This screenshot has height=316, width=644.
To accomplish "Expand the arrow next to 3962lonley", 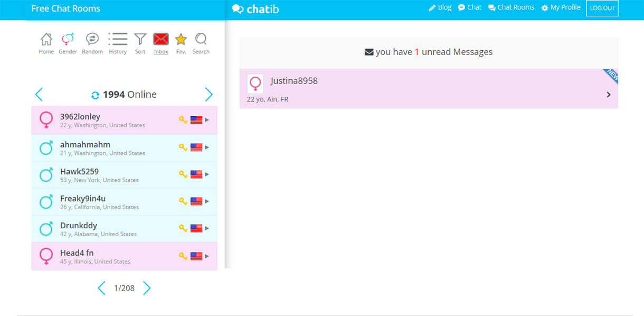I will click(x=207, y=120).
